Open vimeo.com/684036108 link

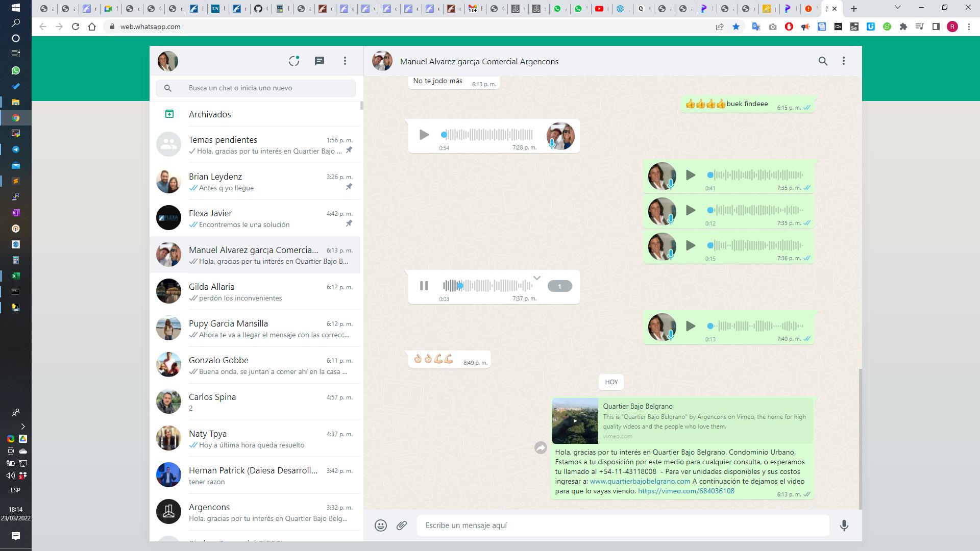pos(686,491)
